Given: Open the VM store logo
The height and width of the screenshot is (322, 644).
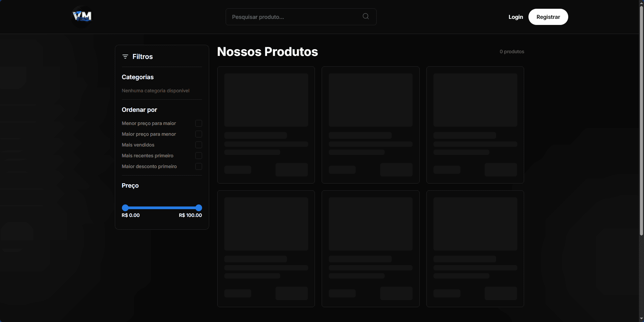Looking at the screenshot, I should click(x=82, y=16).
